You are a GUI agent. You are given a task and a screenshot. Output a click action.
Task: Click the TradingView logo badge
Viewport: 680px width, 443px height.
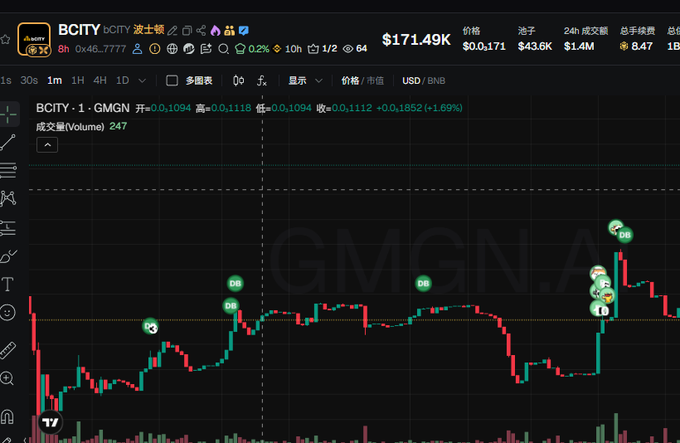pos(50,422)
